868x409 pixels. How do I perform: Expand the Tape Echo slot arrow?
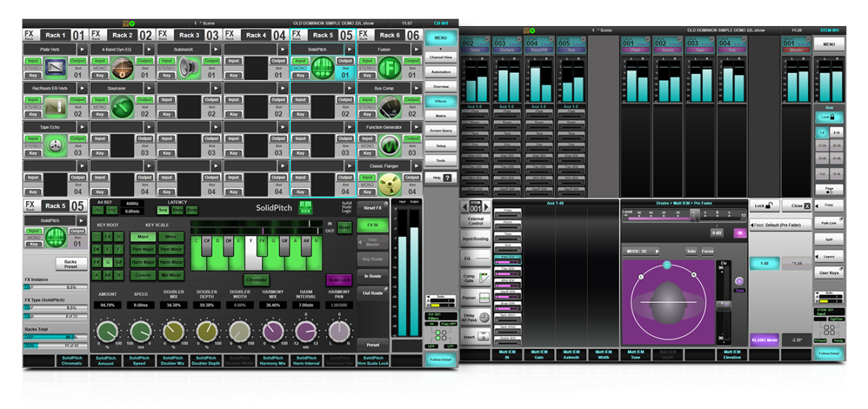(82, 126)
